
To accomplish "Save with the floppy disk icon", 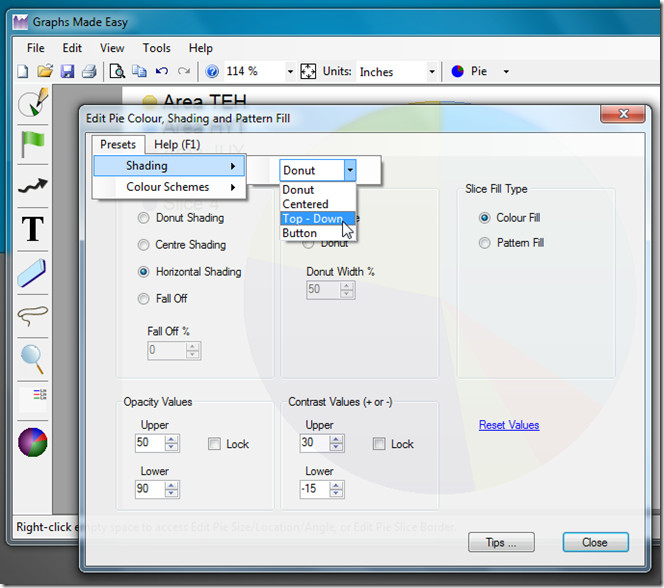I will pyautogui.click(x=67, y=72).
